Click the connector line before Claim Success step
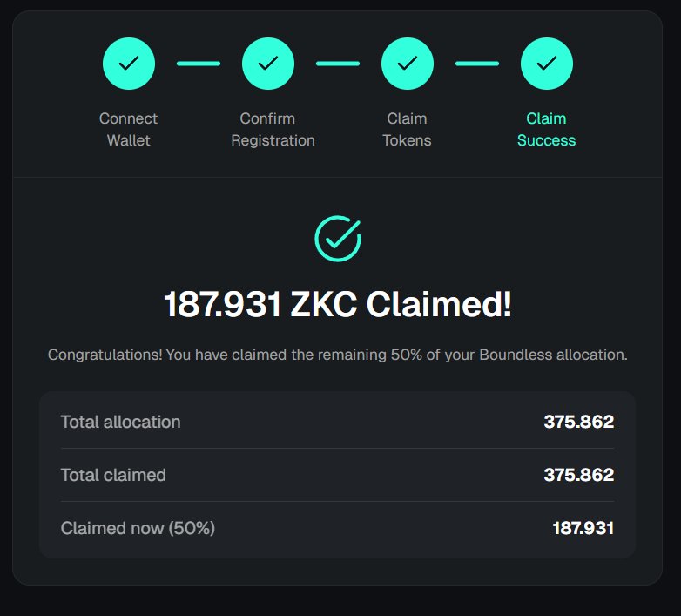 click(x=477, y=64)
